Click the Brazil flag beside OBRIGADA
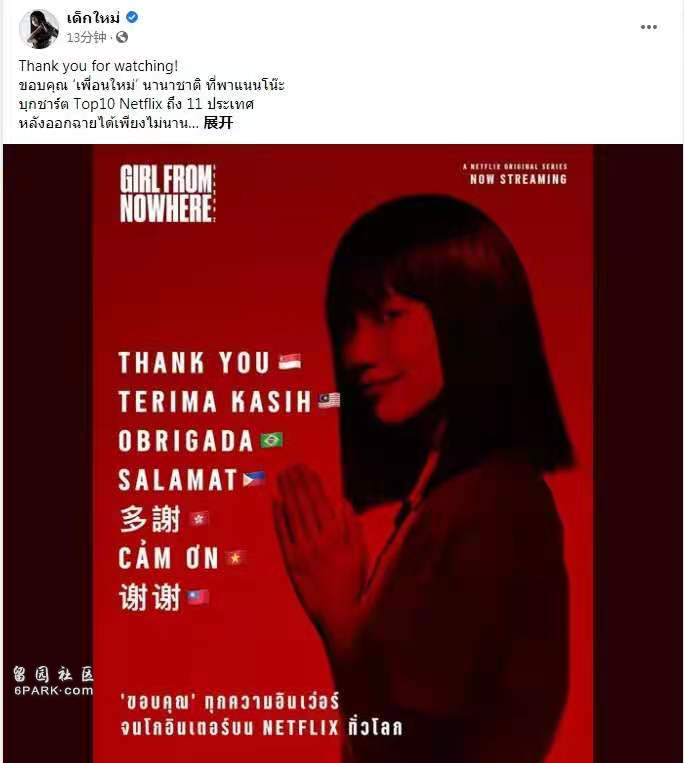The width and height of the screenshot is (684, 763). (271, 440)
